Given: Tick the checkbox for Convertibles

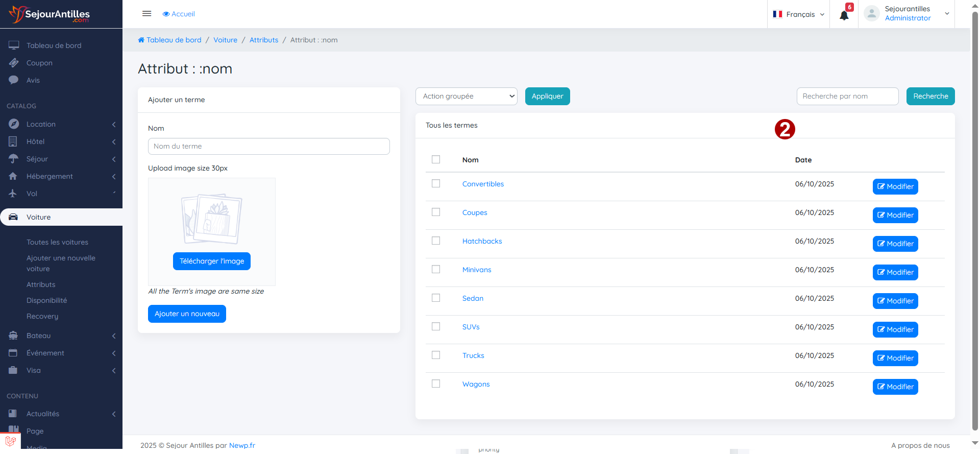Looking at the screenshot, I should point(436,183).
